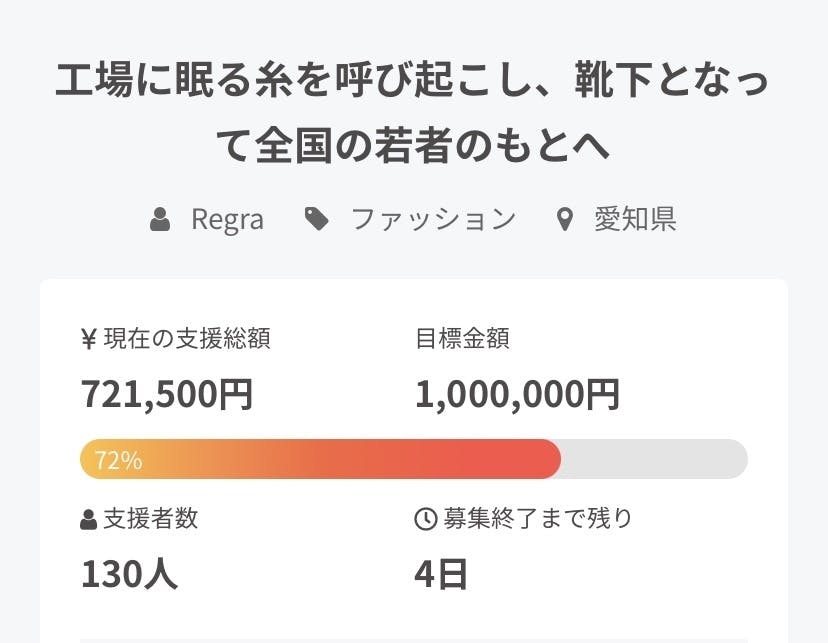Click the tag icon before ファッション

click(317, 219)
